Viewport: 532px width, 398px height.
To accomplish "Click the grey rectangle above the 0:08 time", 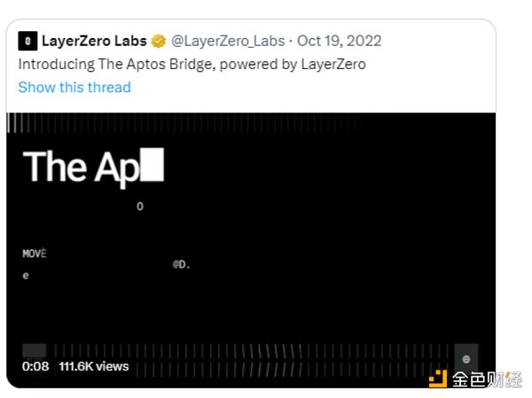I will tap(35, 349).
